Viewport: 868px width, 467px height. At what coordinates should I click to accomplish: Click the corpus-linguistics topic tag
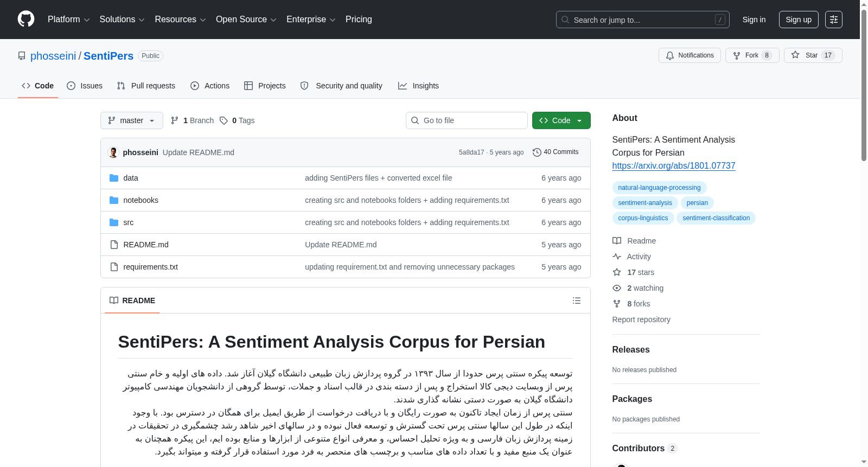pos(643,218)
